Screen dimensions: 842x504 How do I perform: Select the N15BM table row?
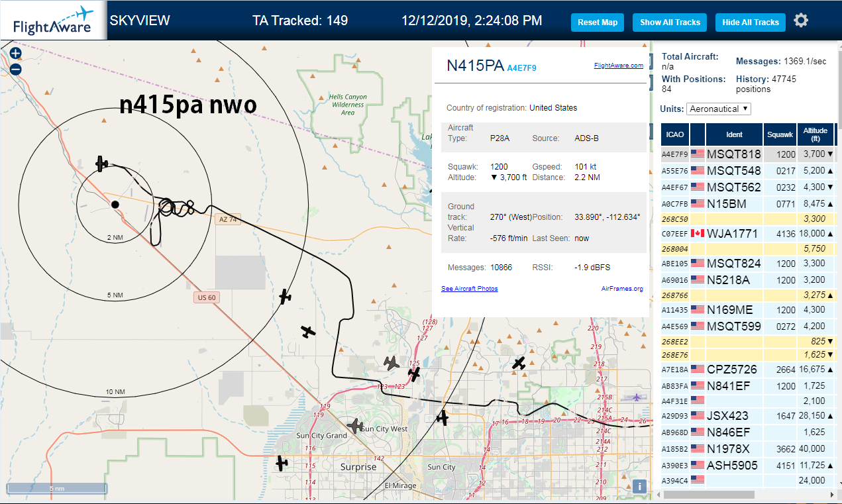pos(748,204)
